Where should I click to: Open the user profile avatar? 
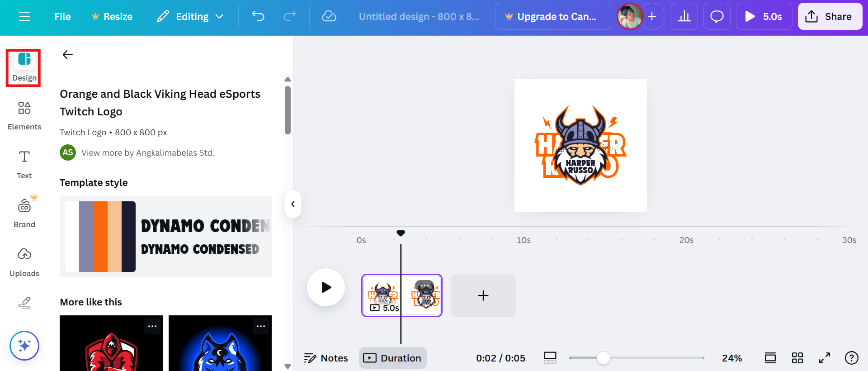[630, 16]
